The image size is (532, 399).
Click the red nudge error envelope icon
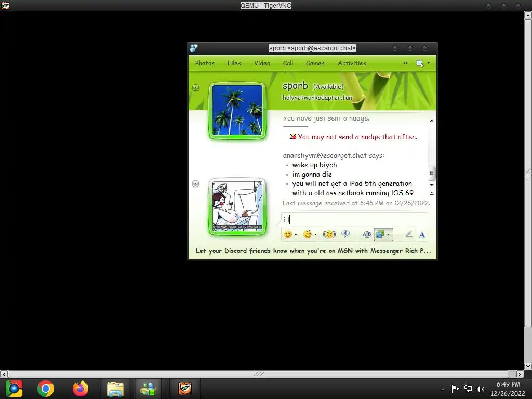(293, 137)
